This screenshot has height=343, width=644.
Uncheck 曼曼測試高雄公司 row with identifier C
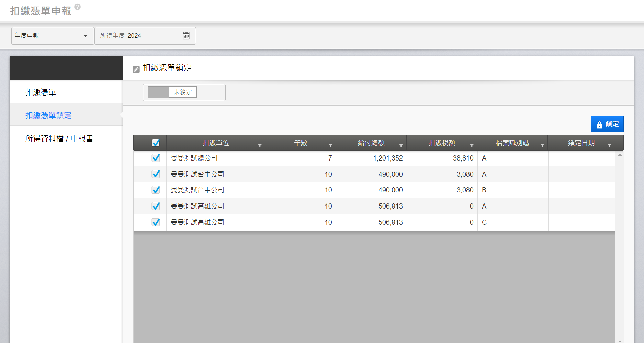point(156,222)
